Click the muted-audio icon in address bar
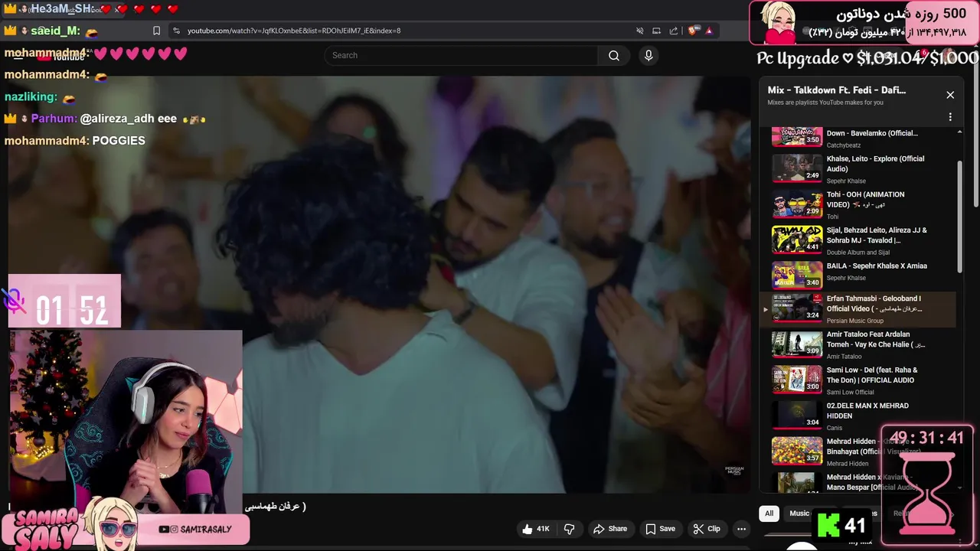Image resolution: width=980 pixels, height=551 pixels. [639, 31]
